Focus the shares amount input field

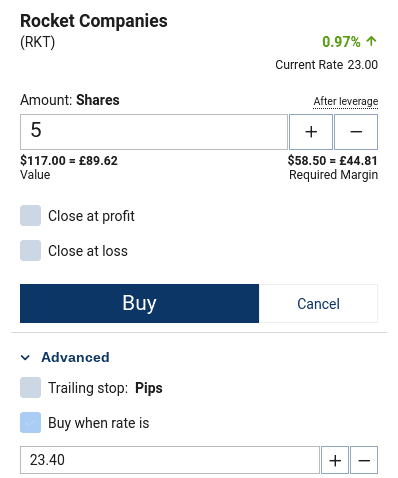tap(154, 132)
